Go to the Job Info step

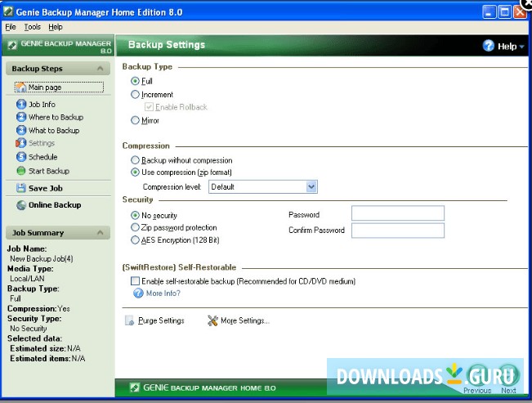pyautogui.click(x=42, y=105)
